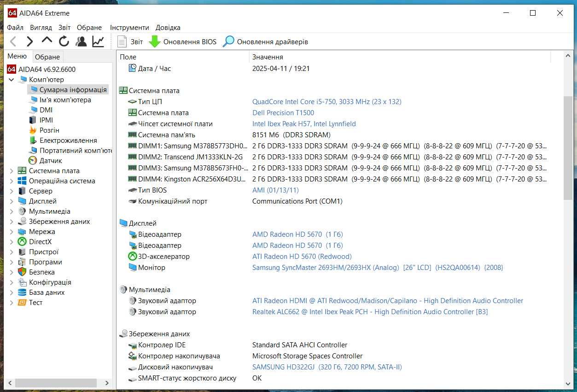577x392 pixels.
Task: Expand the Системна плата tree node
Action: [12, 170]
